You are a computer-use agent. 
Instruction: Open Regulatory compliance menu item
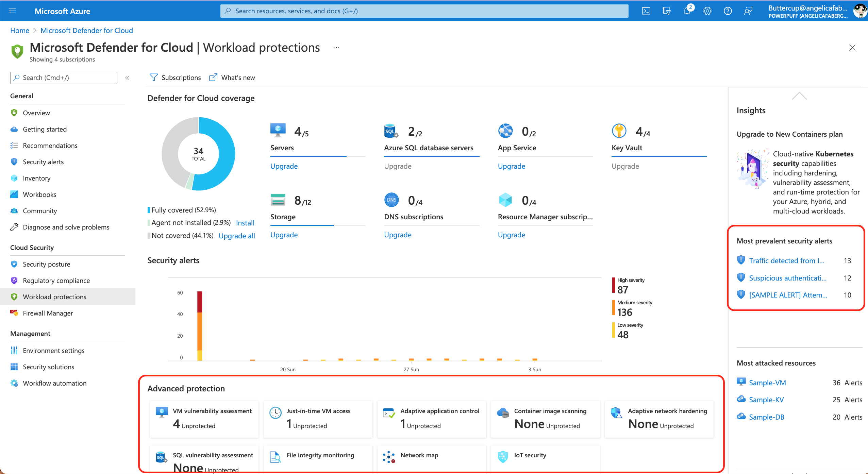pos(56,281)
